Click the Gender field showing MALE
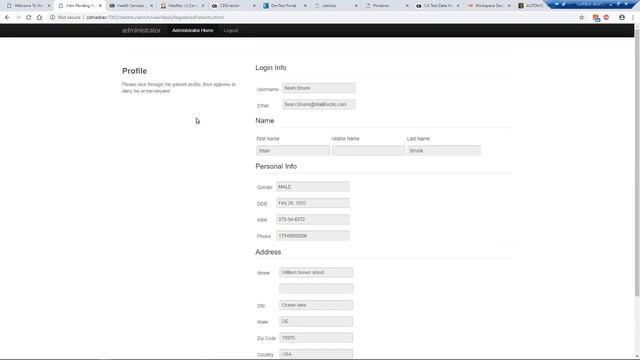Viewport: 640px width, 360px height. (313, 187)
